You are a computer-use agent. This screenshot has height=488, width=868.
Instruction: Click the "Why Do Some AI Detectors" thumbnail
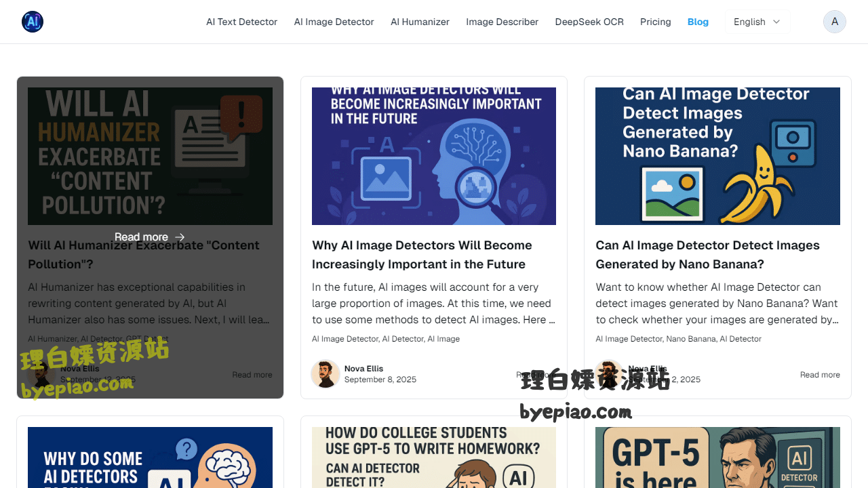click(x=150, y=457)
